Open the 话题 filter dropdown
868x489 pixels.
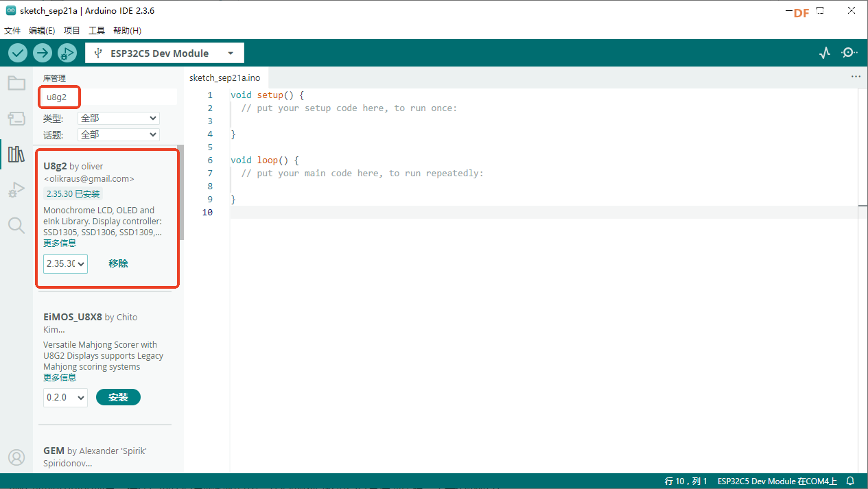coord(119,134)
